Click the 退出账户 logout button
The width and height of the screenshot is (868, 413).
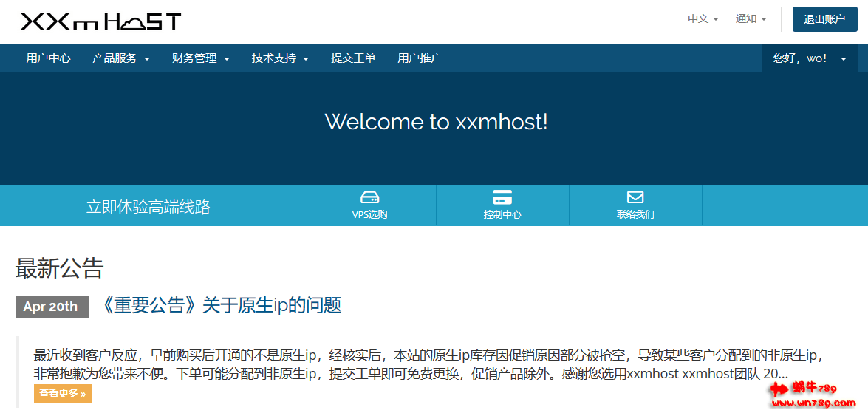click(824, 19)
